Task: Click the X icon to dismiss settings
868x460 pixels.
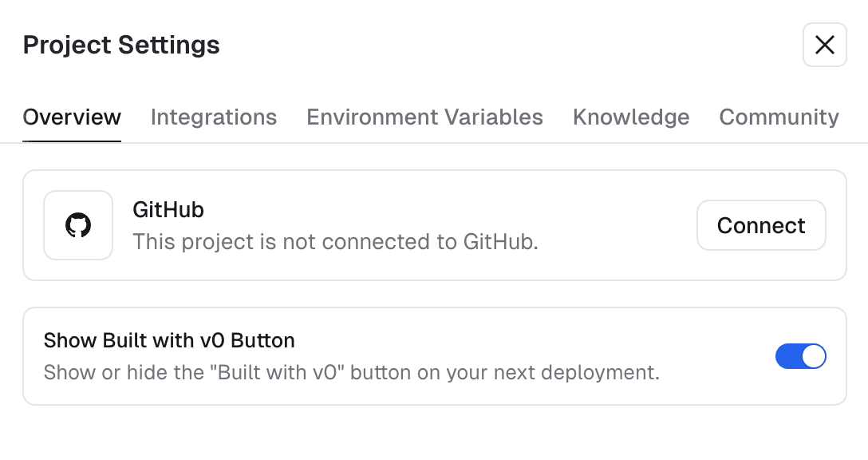Action: [824, 45]
